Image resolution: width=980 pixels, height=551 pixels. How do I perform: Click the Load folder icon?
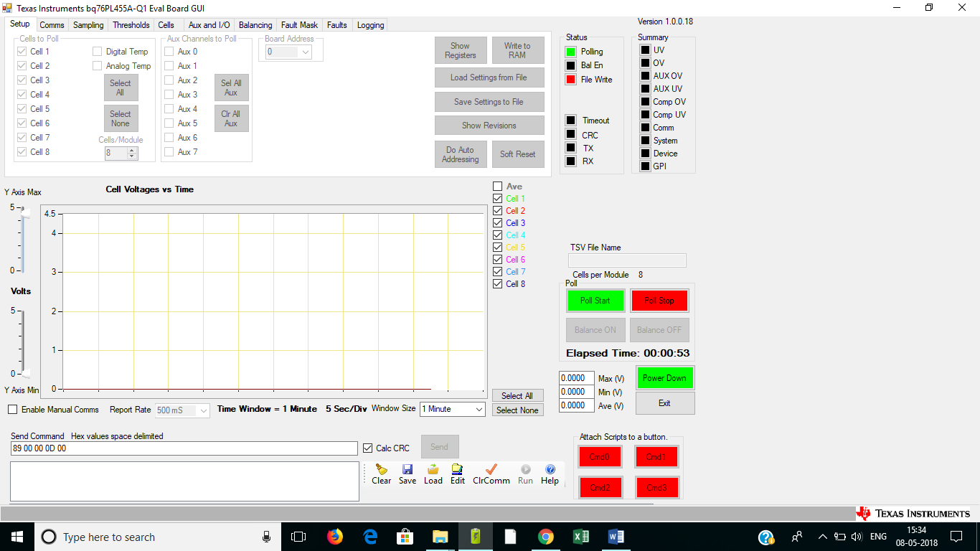tap(433, 469)
